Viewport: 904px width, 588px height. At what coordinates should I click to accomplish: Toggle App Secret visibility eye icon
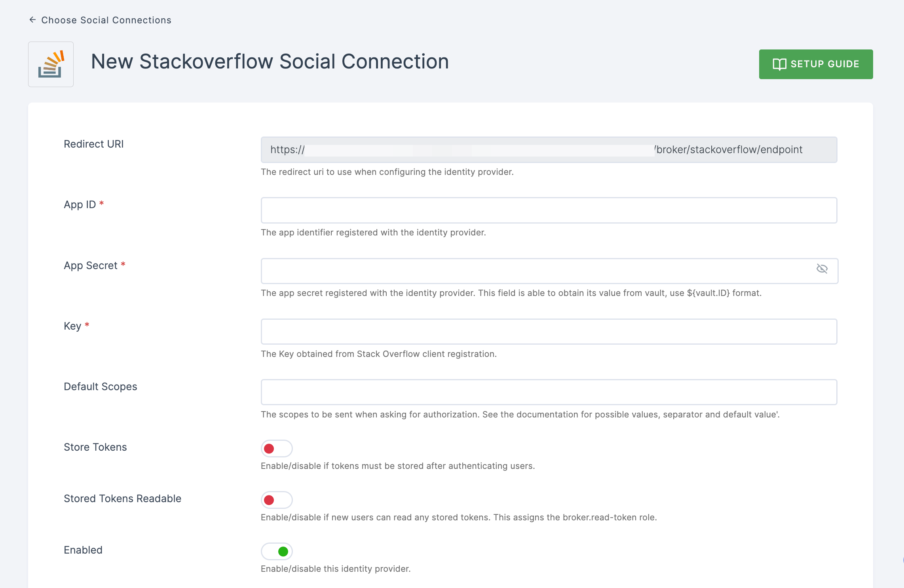[x=822, y=269]
